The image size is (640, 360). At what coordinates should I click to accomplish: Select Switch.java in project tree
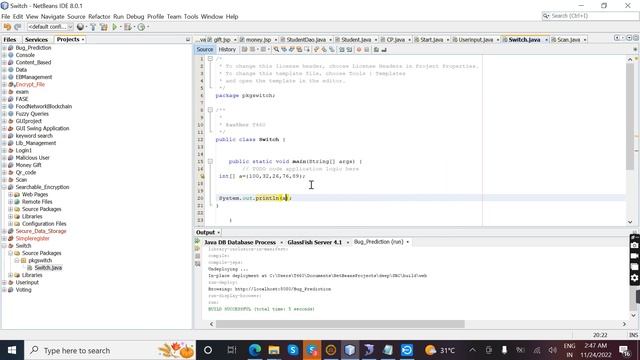tap(48, 268)
